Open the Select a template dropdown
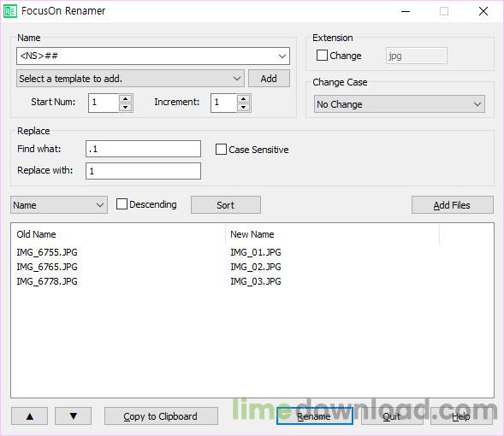 (x=130, y=79)
